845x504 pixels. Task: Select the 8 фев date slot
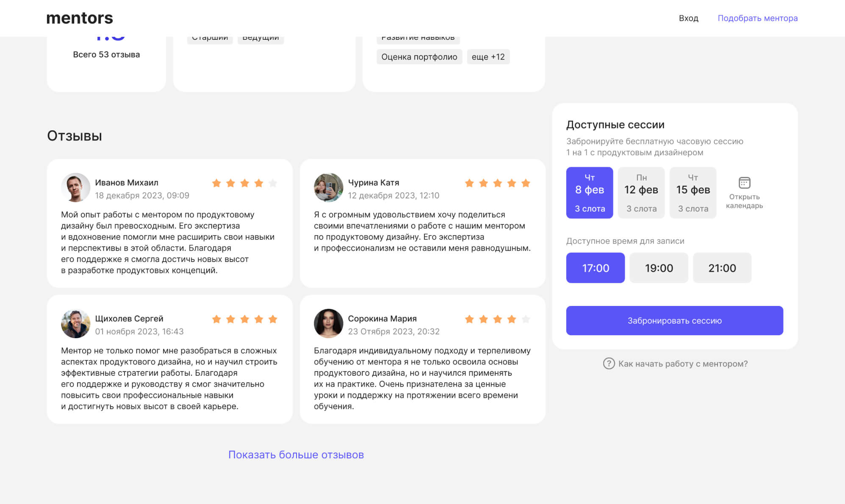pyautogui.click(x=589, y=193)
